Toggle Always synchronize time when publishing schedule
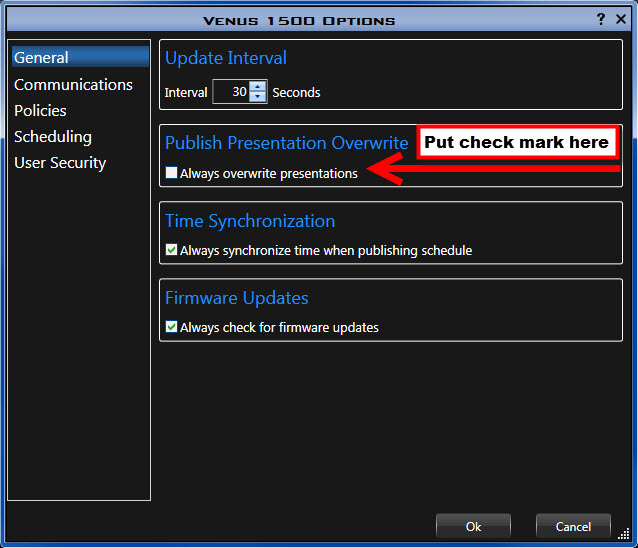This screenshot has height=548, width=638. [171, 250]
